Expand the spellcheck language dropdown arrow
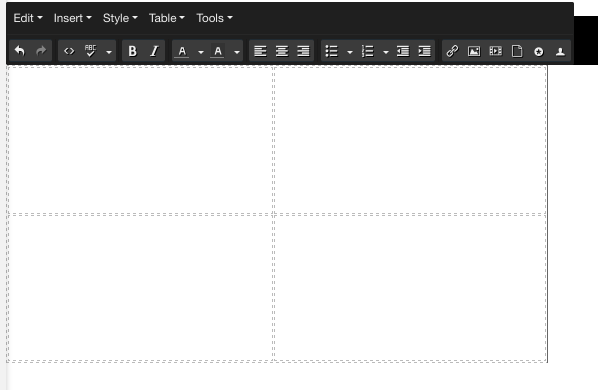 click(109, 51)
